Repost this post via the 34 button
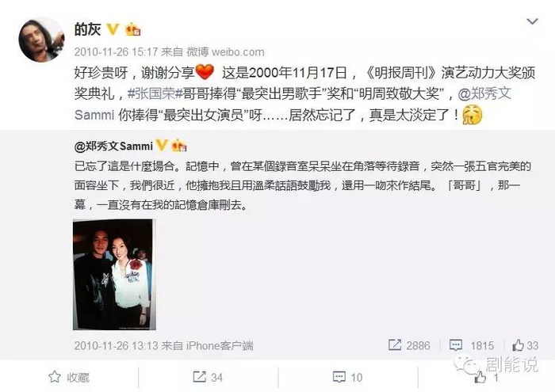The image size is (555, 392). (x=208, y=377)
